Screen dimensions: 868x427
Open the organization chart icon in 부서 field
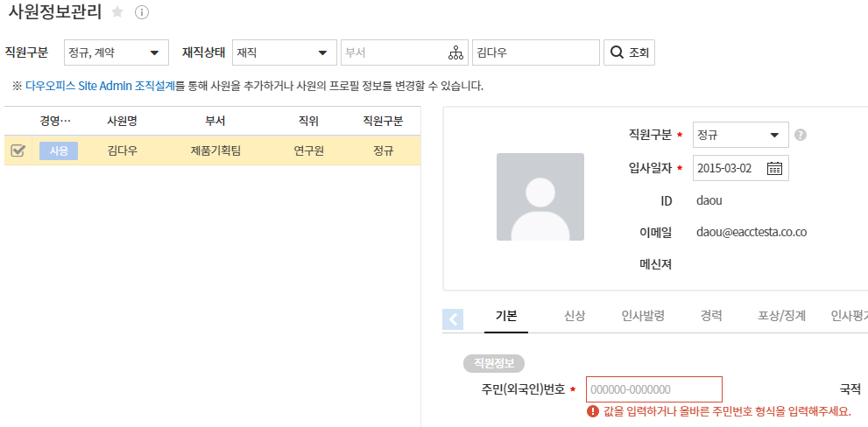(455, 52)
